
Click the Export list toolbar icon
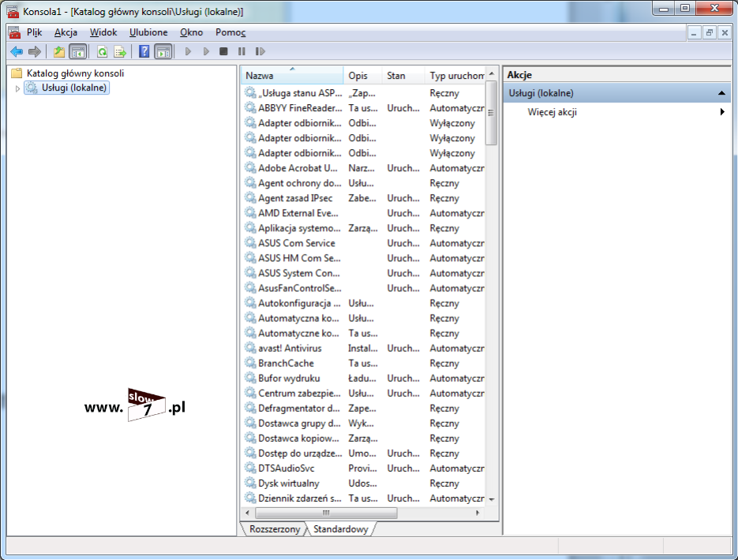[120, 51]
